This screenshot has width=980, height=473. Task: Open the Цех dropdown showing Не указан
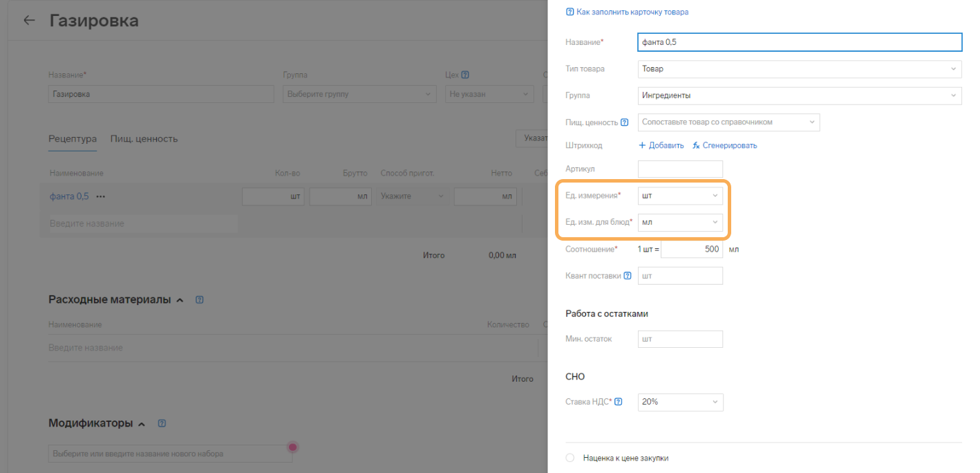pos(489,94)
